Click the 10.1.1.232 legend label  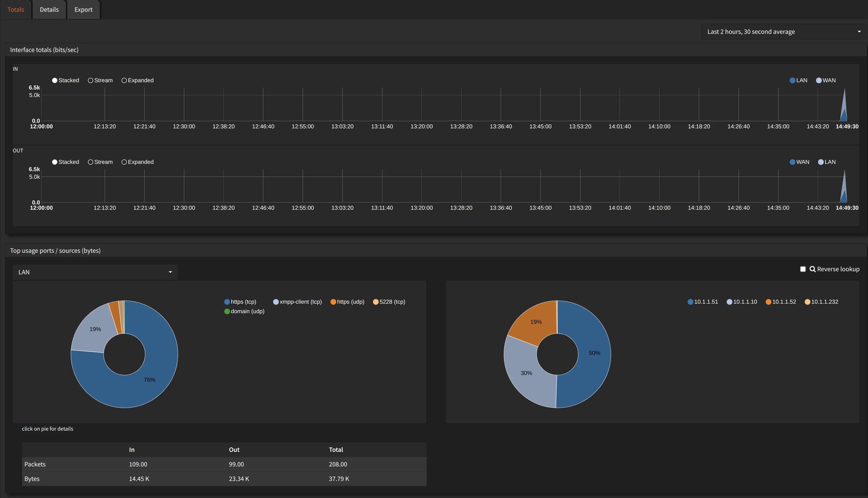(x=825, y=302)
